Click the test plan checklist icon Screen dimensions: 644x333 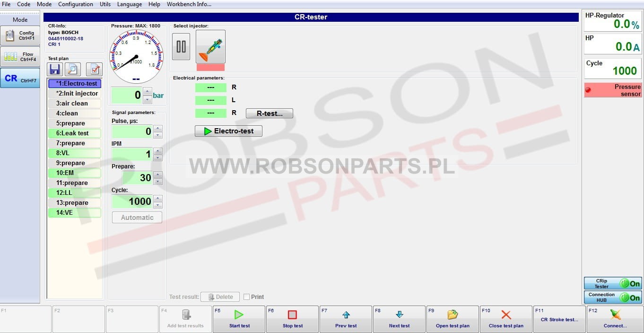pyautogui.click(x=94, y=70)
